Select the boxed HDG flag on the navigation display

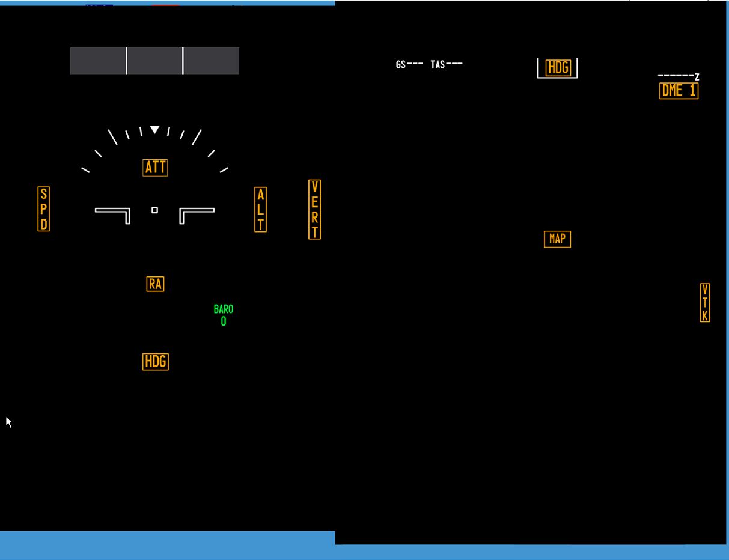click(558, 68)
